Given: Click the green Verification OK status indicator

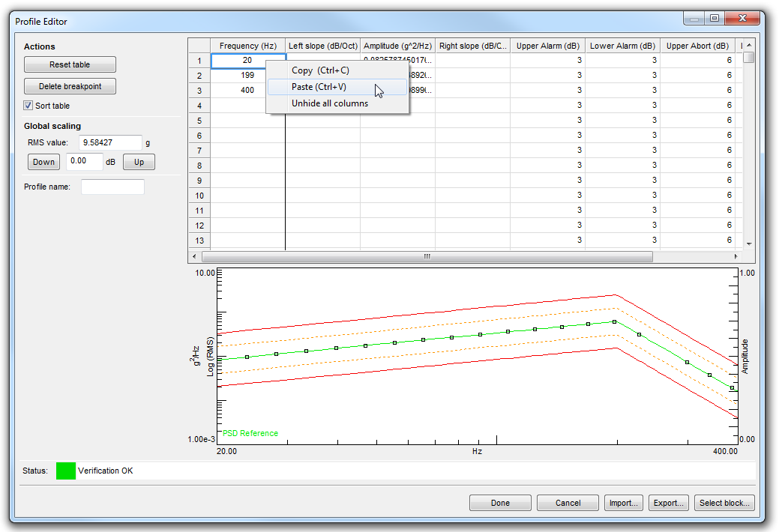Looking at the screenshot, I should pos(66,471).
